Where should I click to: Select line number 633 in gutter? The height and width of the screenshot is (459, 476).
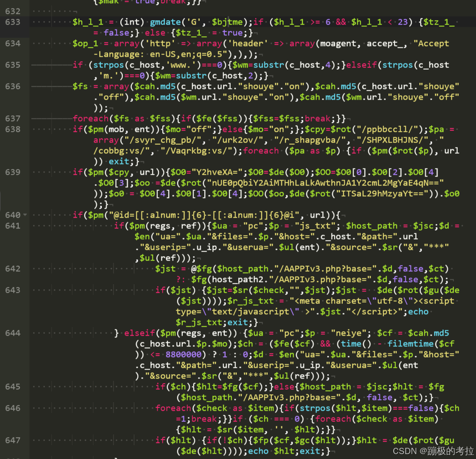pyautogui.click(x=13, y=22)
